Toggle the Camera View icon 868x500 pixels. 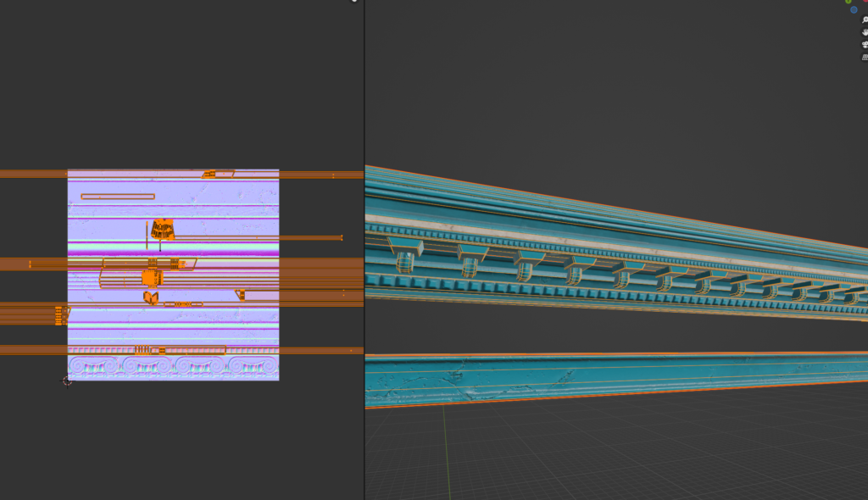[865, 45]
